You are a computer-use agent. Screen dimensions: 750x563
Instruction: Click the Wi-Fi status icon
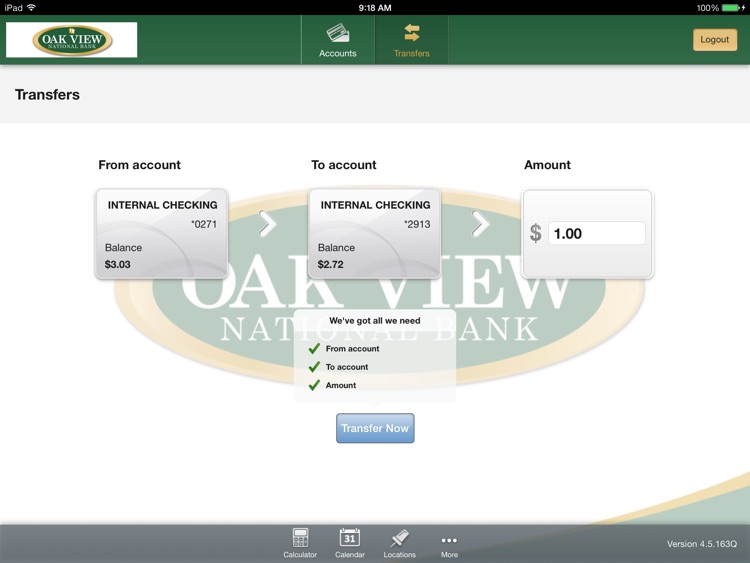pyautogui.click(x=32, y=7)
